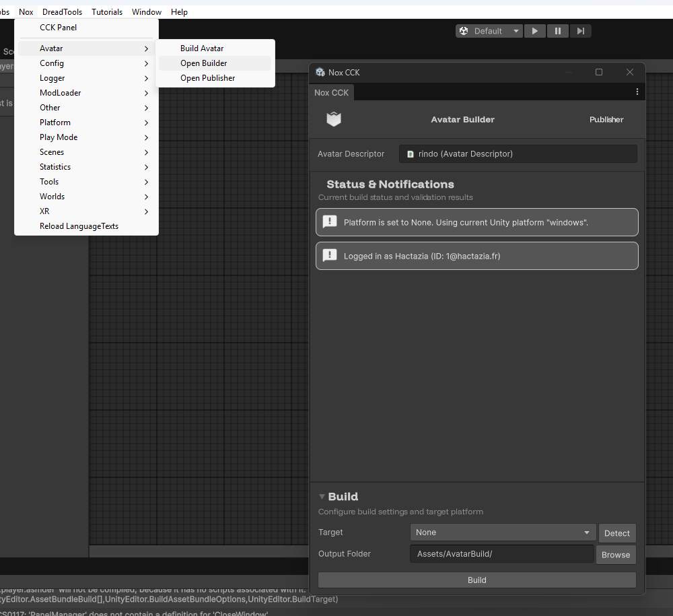The image size is (673, 616).
Task: Open the Target platform dropdown
Action: (x=502, y=533)
